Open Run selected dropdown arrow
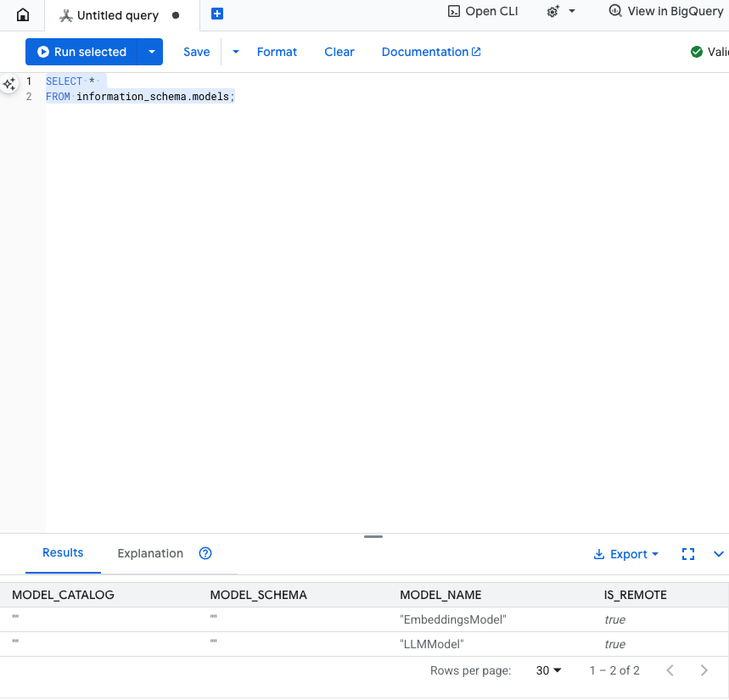729x700 pixels. tap(151, 52)
